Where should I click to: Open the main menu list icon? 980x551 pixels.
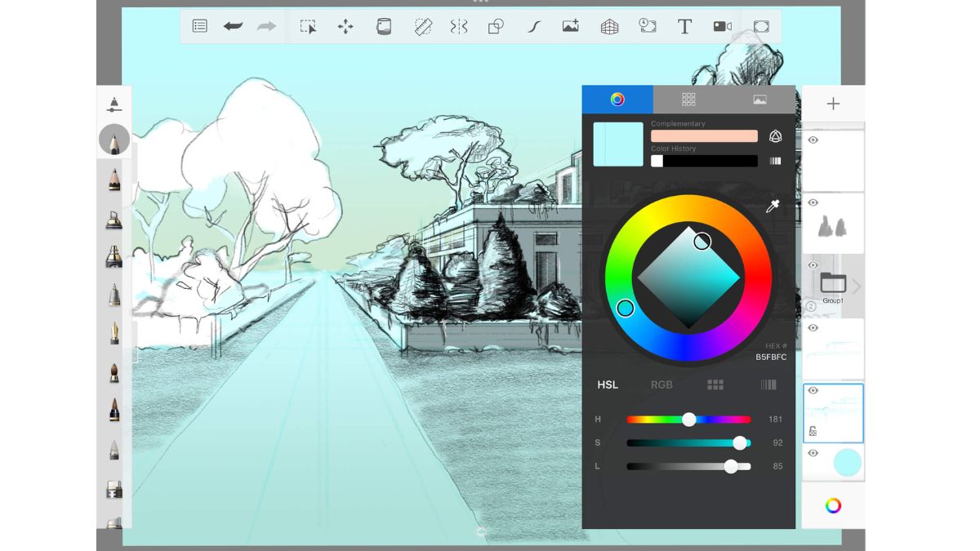pyautogui.click(x=199, y=26)
